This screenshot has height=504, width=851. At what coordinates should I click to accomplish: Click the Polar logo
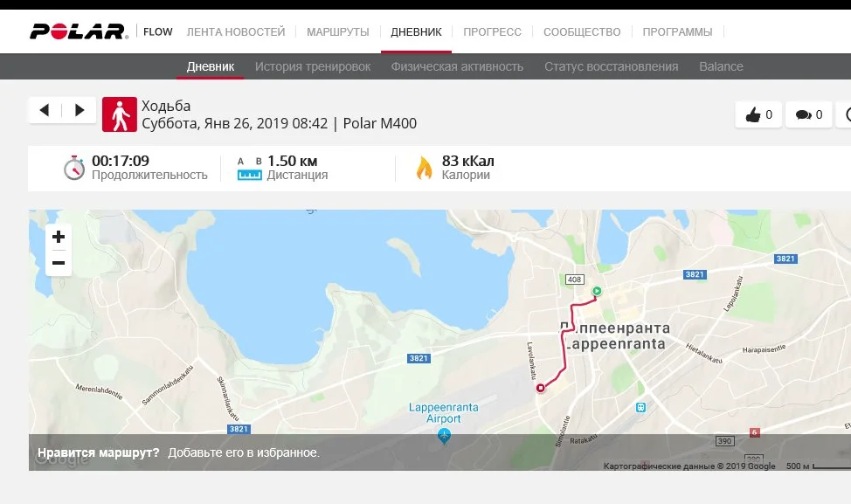[x=80, y=31]
